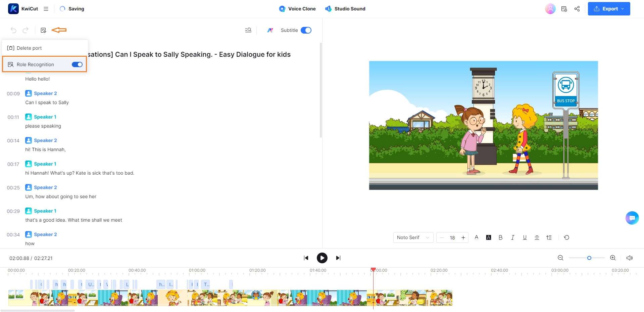
Task: Click Speaker 2 label at 00:34
Action: click(x=45, y=234)
